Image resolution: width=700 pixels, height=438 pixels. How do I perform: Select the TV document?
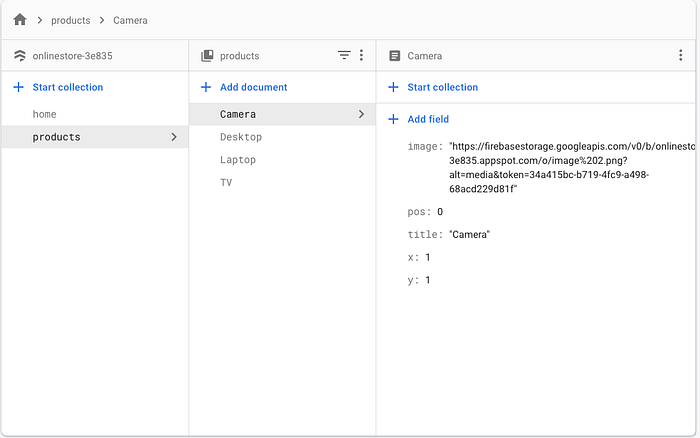[x=226, y=183]
